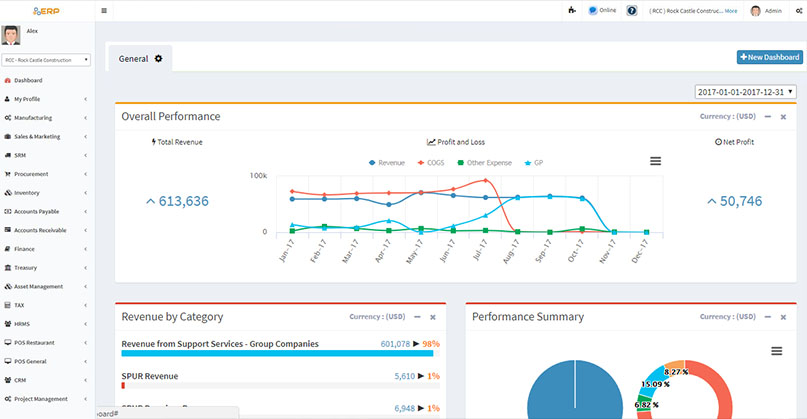Click the General tab gear icon
This screenshot has height=419, width=807.
pyautogui.click(x=159, y=59)
